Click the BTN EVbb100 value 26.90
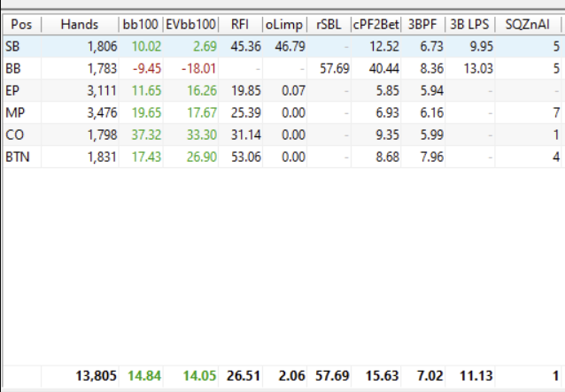 tap(202, 157)
